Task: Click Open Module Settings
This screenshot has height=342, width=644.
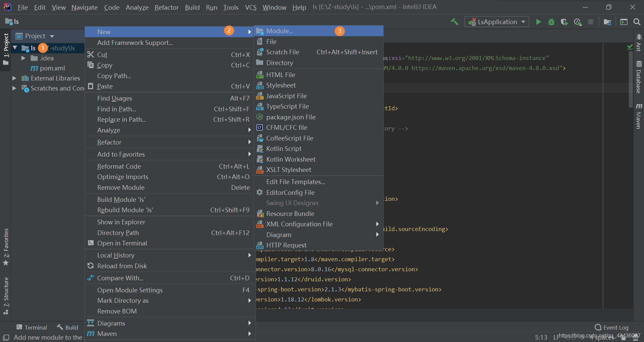Action: pos(170,290)
